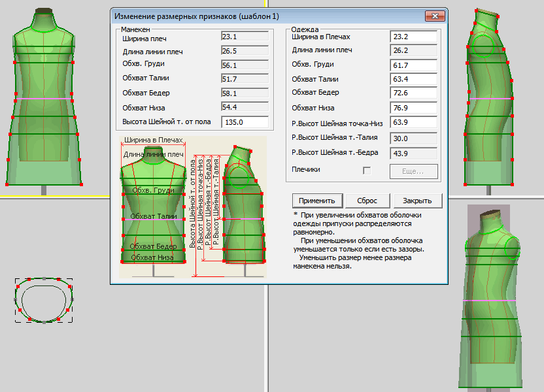Viewport: 544px width, 392px height.
Task: Click the Высота Шейной т. от пола field
Action: 245,122
